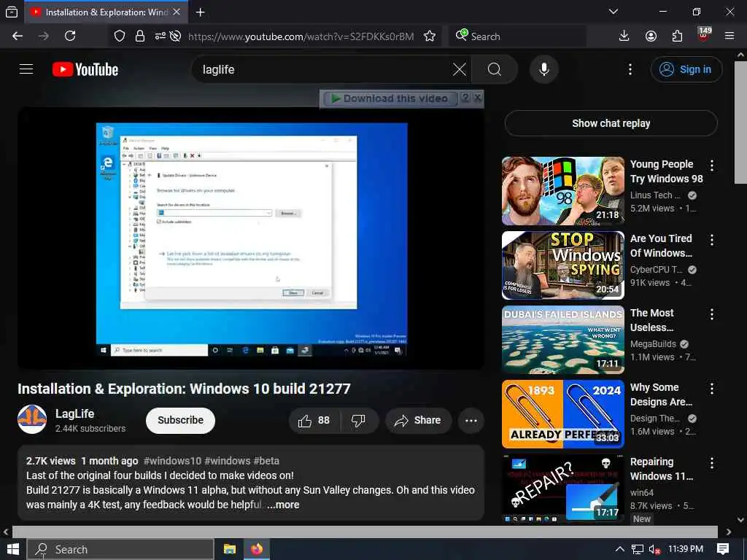Open Repairing Windows 11 video thumbnail
Image resolution: width=747 pixels, height=560 pixels.
click(x=562, y=488)
